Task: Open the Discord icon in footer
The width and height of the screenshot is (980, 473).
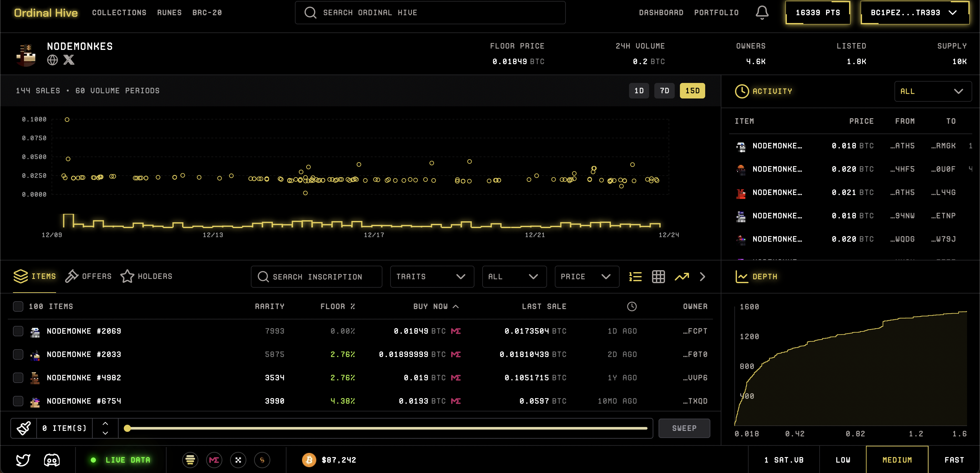Action: pos(52,460)
